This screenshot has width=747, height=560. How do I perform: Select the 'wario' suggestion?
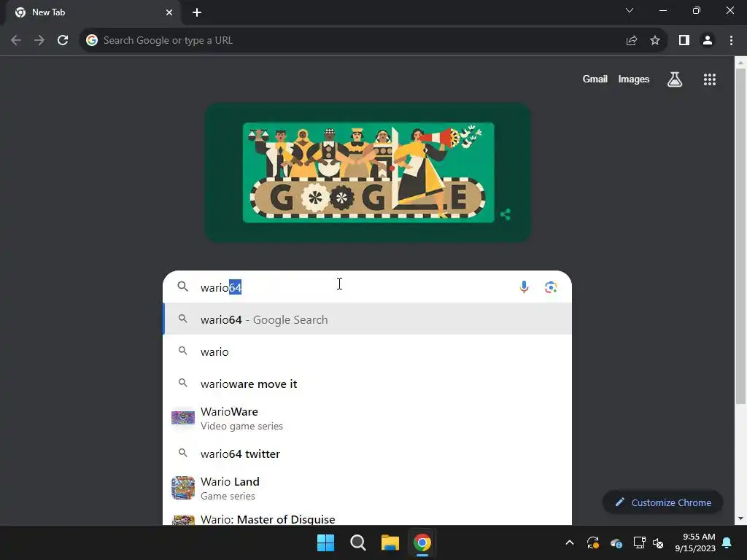click(367, 351)
